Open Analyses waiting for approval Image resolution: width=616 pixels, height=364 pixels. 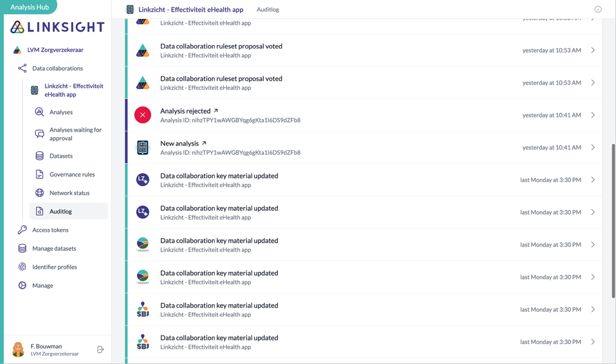75,134
